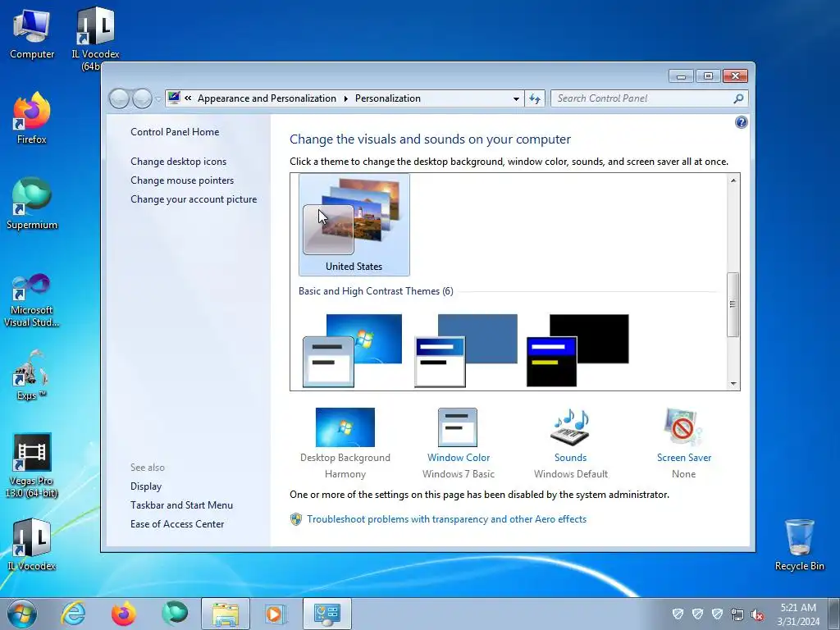
Task: Click Troubleshoot problems with transparency link
Action: (x=446, y=518)
